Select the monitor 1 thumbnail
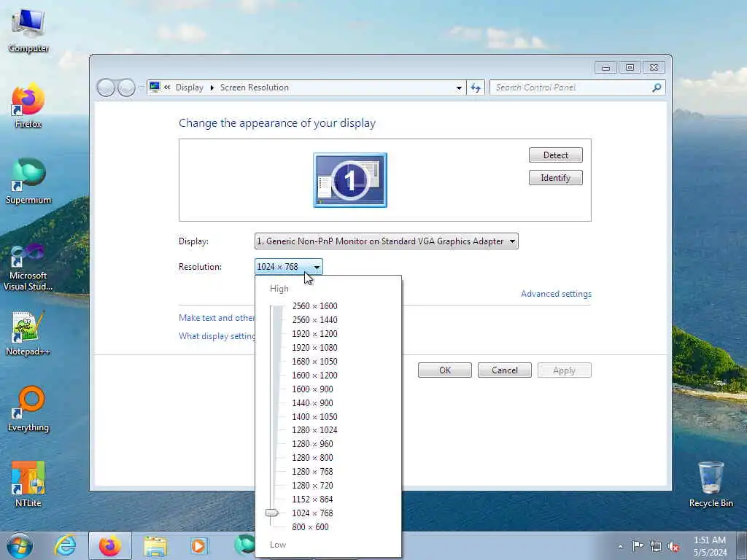The image size is (747, 560). click(x=350, y=180)
